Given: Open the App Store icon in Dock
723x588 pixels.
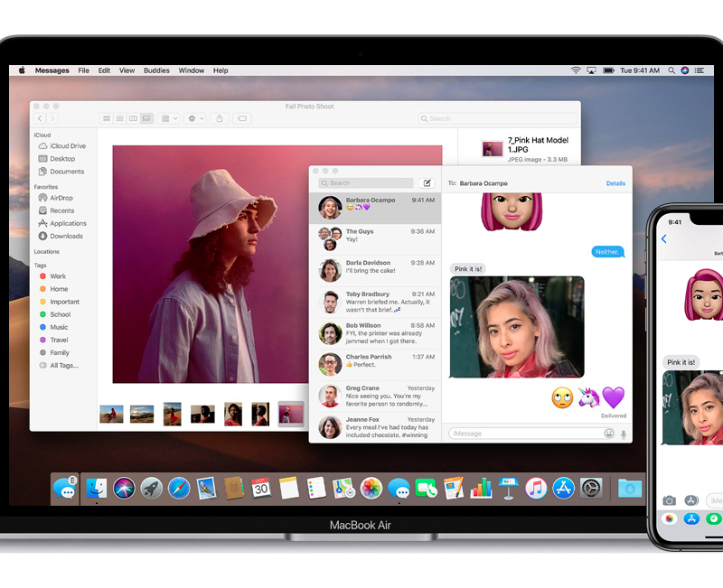Looking at the screenshot, I should click(563, 489).
